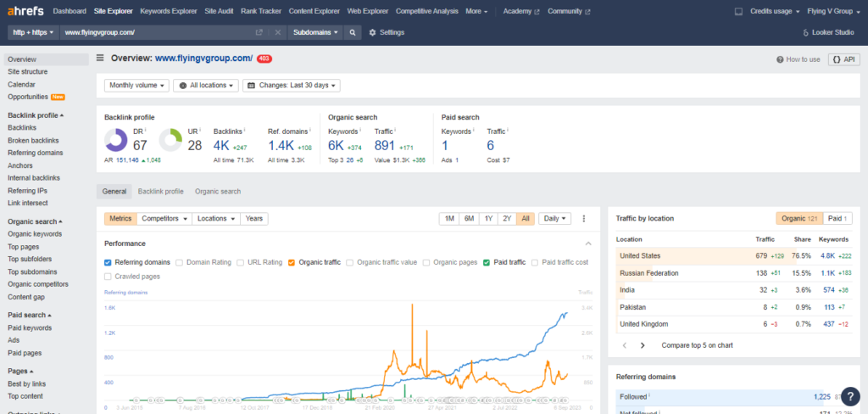Viewport: 868px width, 414px height.
Task: Open the Locations chart dropdown
Action: pyautogui.click(x=216, y=218)
